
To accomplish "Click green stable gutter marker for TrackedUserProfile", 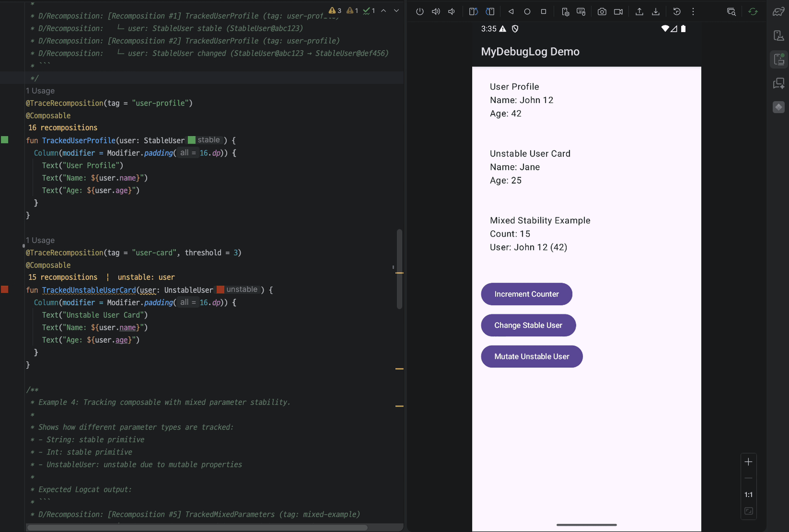I will coord(4,140).
